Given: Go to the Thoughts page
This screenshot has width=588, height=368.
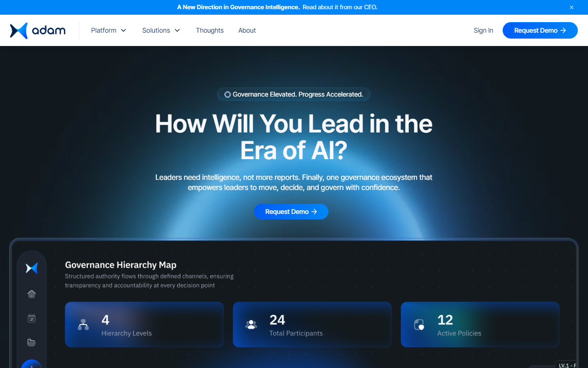Looking at the screenshot, I should coord(209,30).
